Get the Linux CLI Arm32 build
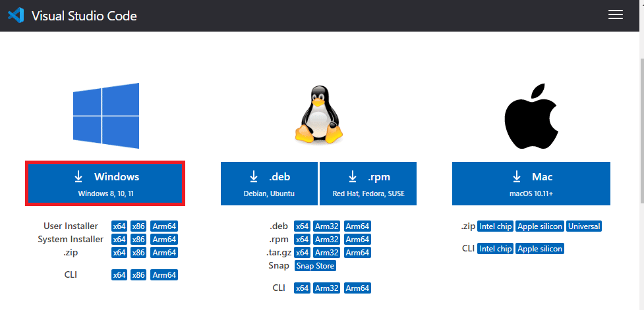Screen dimensions: 644x310 pos(327,288)
